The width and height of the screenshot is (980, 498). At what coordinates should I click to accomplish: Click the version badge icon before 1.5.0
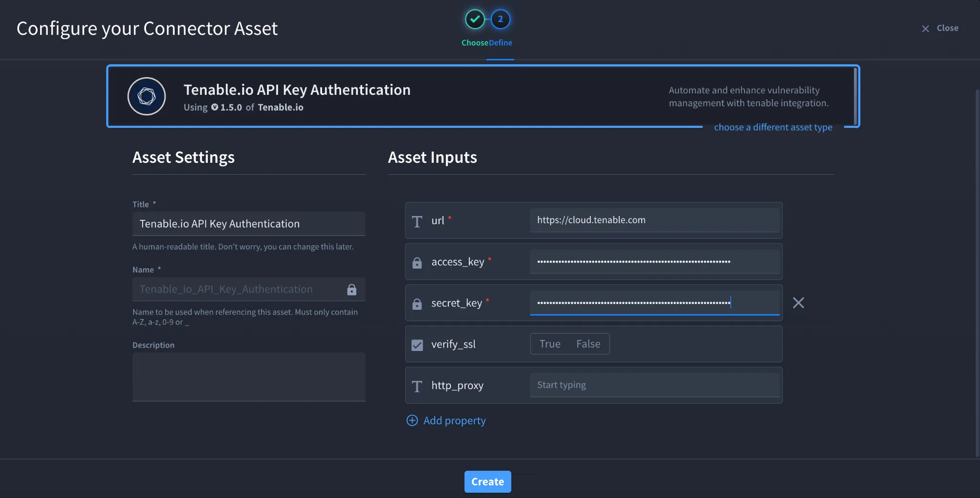214,107
